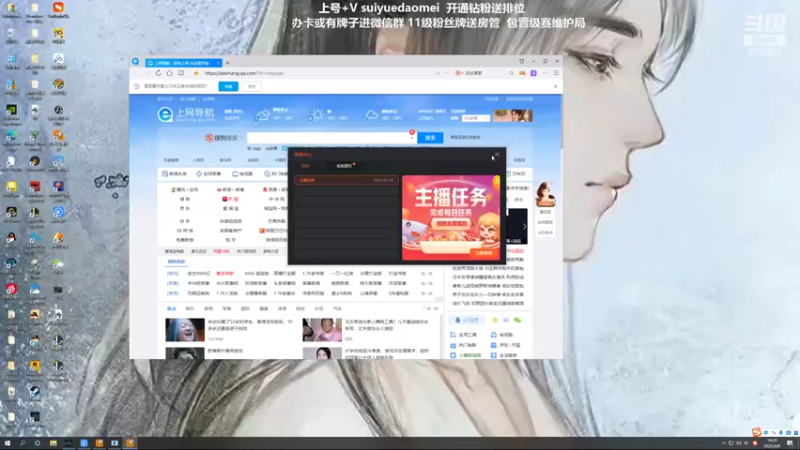The width and height of the screenshot is (800, 450).
Task: Click the white close button in notification bar
Action: point(252,86)
